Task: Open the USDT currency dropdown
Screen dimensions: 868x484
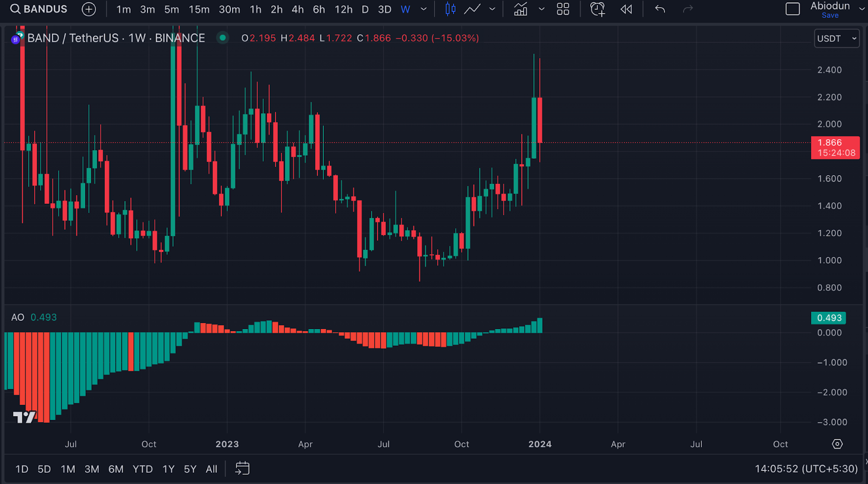Action: tap(837, 38)
